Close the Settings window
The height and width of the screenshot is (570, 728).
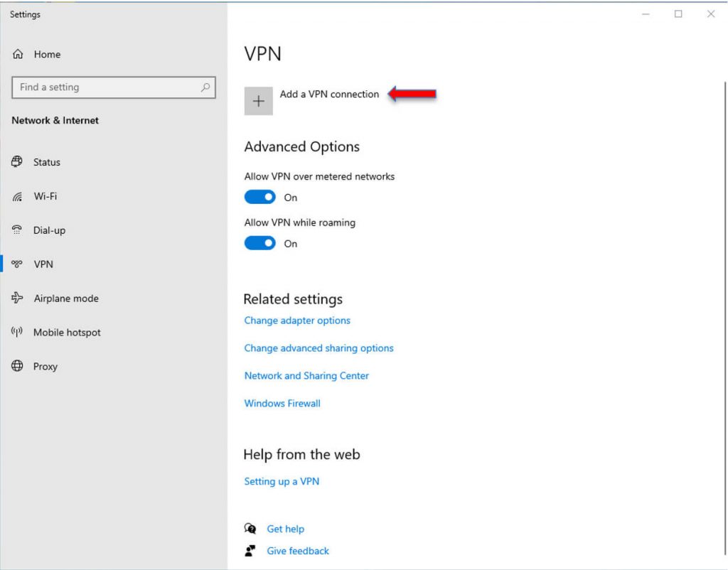pos(711,14)
